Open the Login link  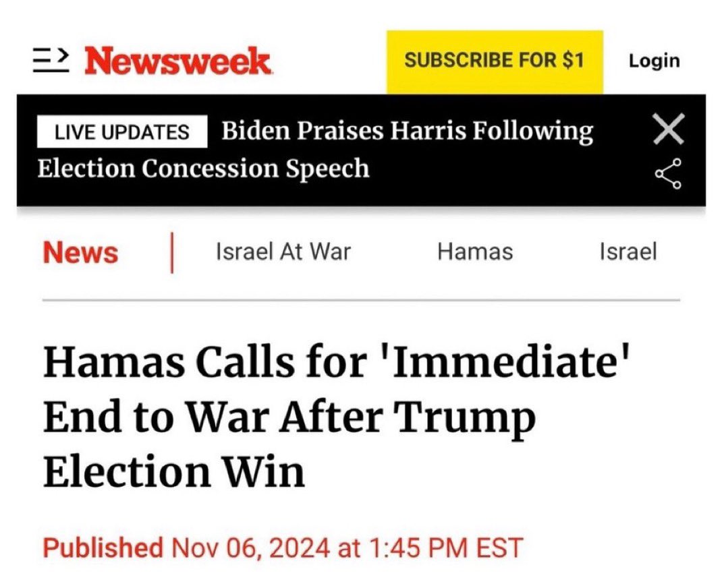[654, 61]
